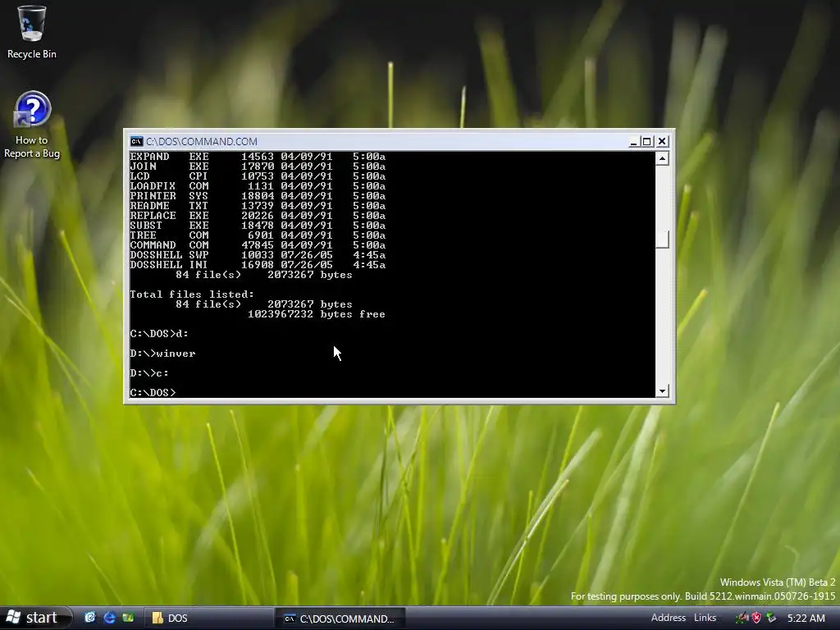Click the LOADFIX COM line

(x=258, y=186)
